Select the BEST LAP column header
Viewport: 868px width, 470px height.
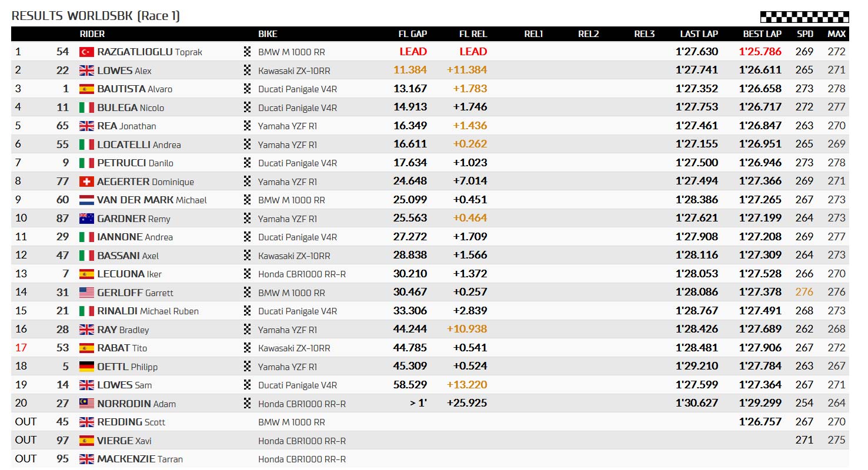(x=762, y=34)
